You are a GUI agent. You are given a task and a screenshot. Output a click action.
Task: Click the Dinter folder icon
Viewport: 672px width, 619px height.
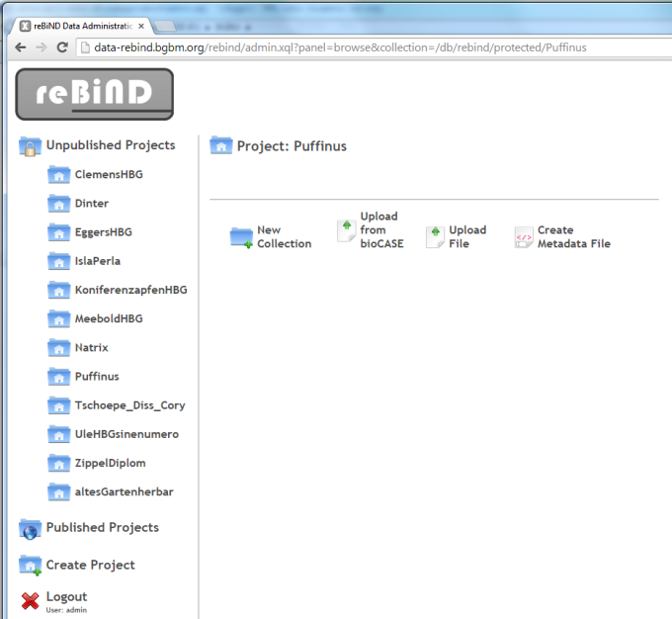tap(58, 203)
